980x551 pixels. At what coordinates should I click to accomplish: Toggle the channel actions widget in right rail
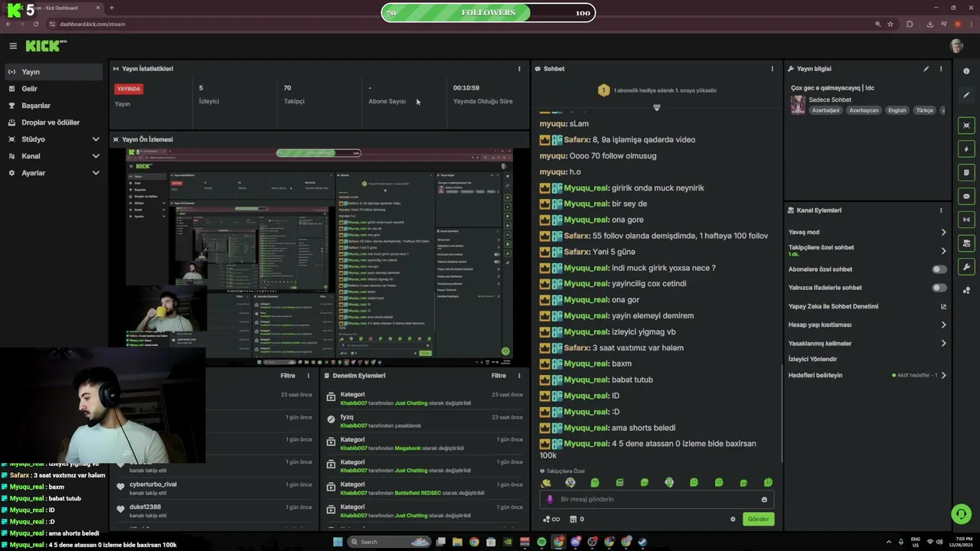coord(966,243)
